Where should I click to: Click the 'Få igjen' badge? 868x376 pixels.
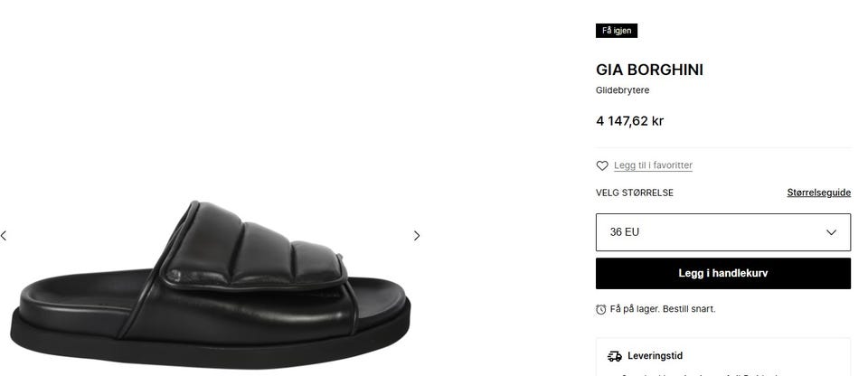pyautogui.click(x=616, y=31)
